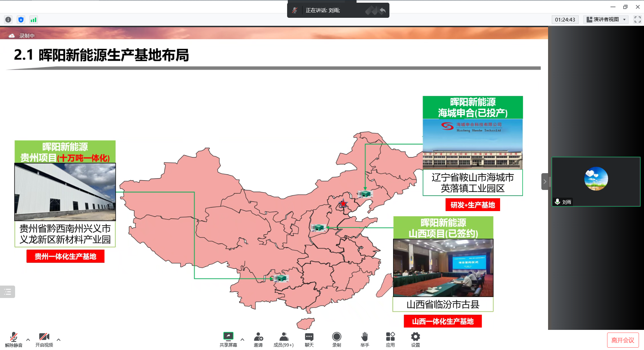Open the green network status bars icon
This screenshot has height=350, width=644.
[34, 20]
